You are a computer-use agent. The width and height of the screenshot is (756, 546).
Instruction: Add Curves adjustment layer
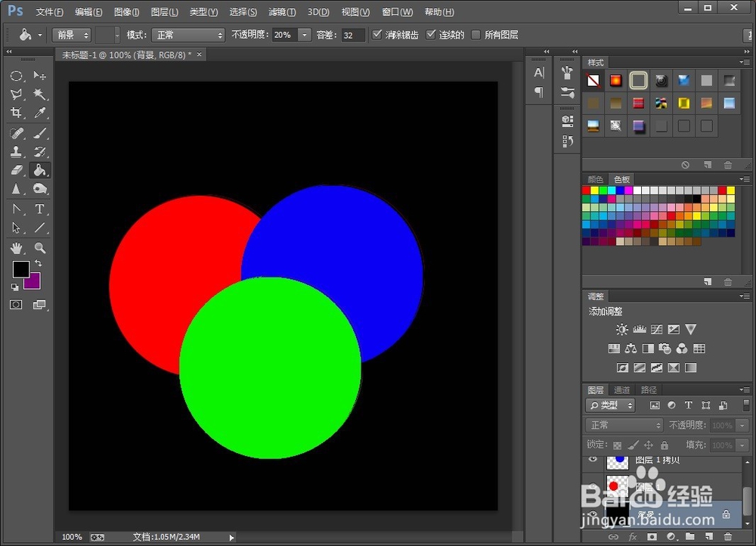tap(657, 330)
